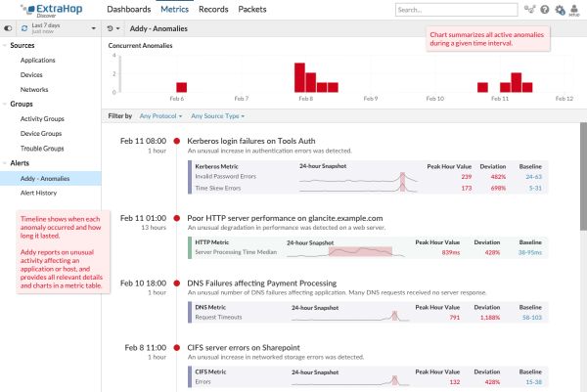Click the tallest Feb 8 anomaly bar

299,77
